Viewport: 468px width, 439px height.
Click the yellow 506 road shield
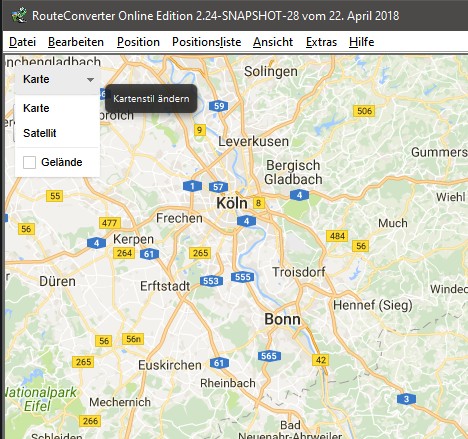click(x=364, y=111)
